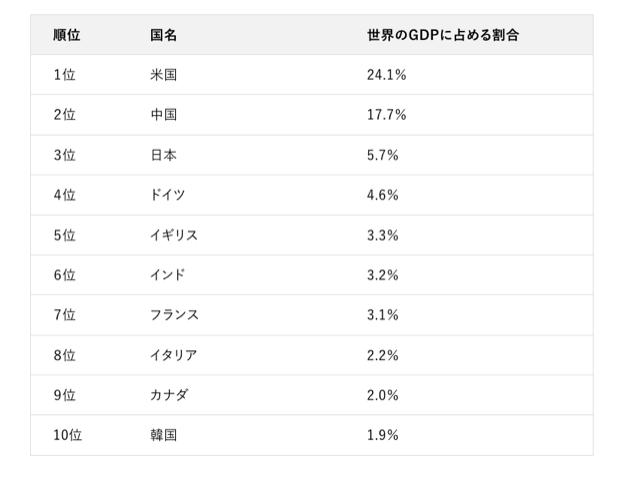The width and height of the screenshot is (623, 480).
Task: Click the 1位 rank cell
Action: click(x=64, y=75)
